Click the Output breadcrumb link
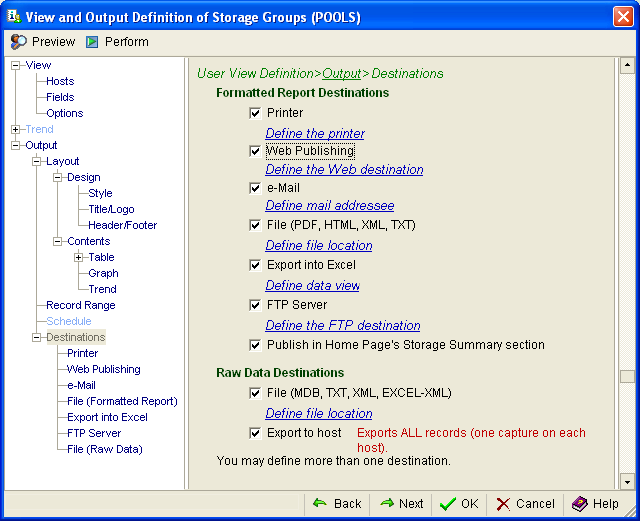640x521 pixels. click(x=341, y=73)
